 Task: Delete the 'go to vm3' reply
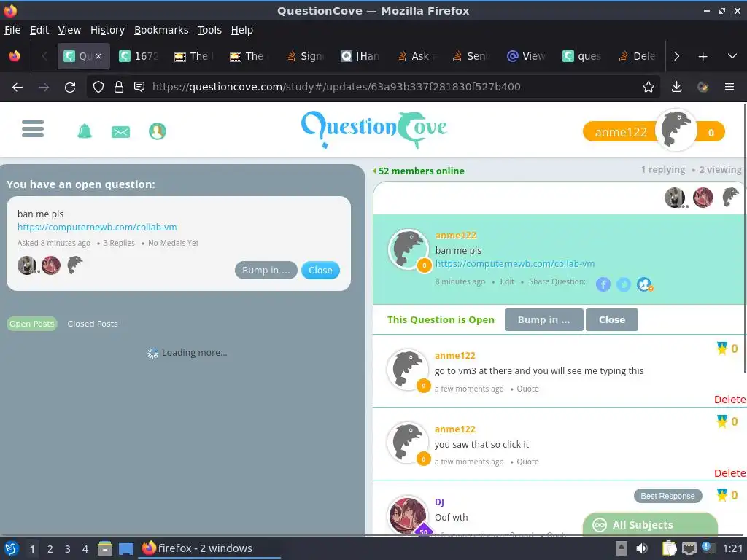tap(729, 400)
